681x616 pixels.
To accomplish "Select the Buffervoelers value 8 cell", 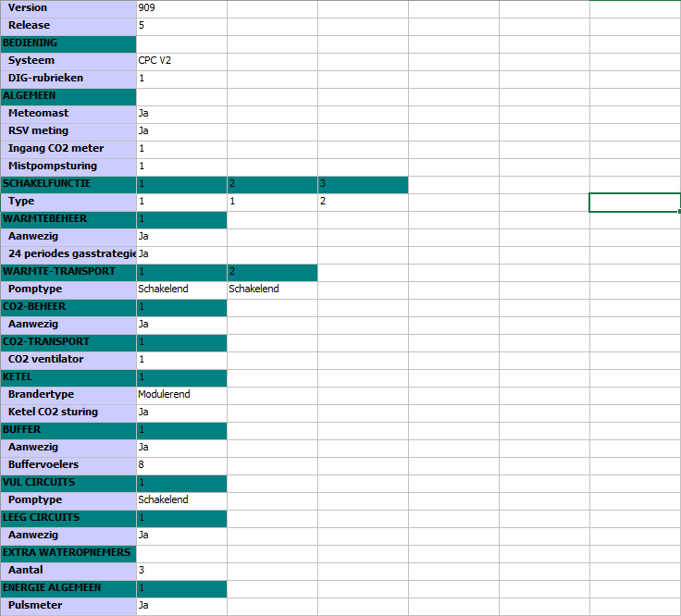I will coord(180,464).
